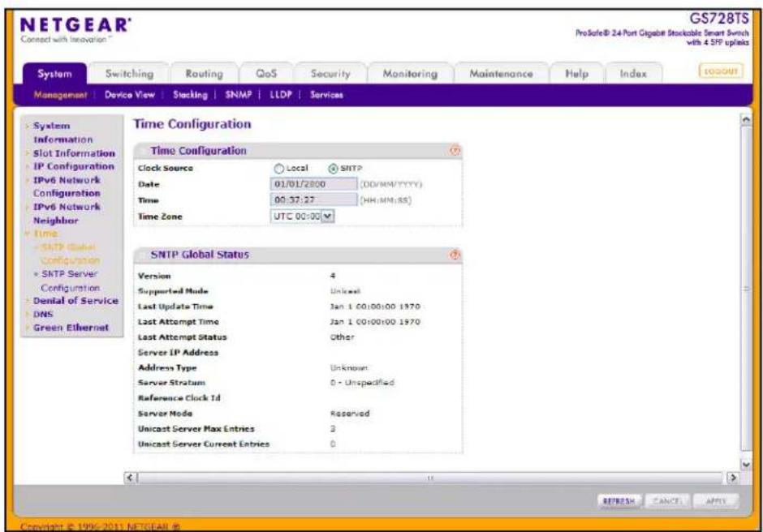763x532 pixels.
Task: Click the vertical scrollbar thumb
Action: coord(745,290)
